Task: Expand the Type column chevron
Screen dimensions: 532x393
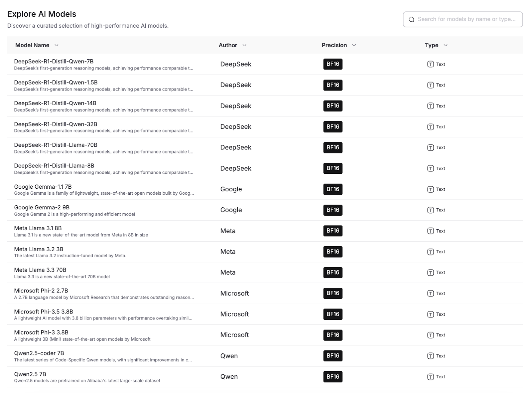Action: pyautogui.click(x=446, y=45)
